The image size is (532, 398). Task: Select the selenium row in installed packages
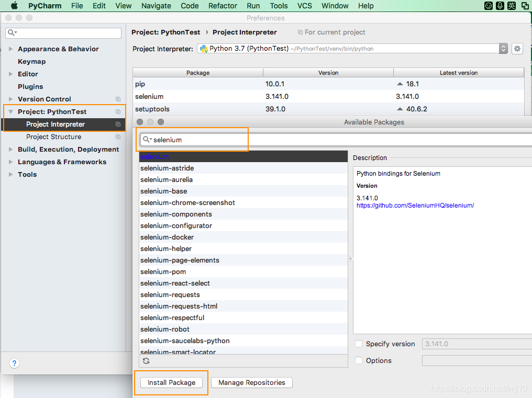click(328, 96)
